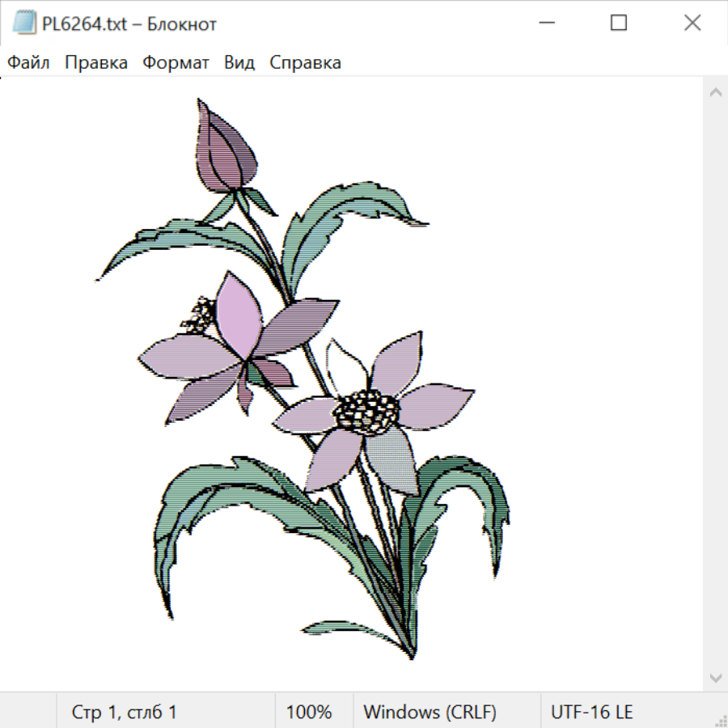728x728 pixels.
Task: Click the vertical scrollbar track
Action: pyautogui.click(x=715, y=384)
